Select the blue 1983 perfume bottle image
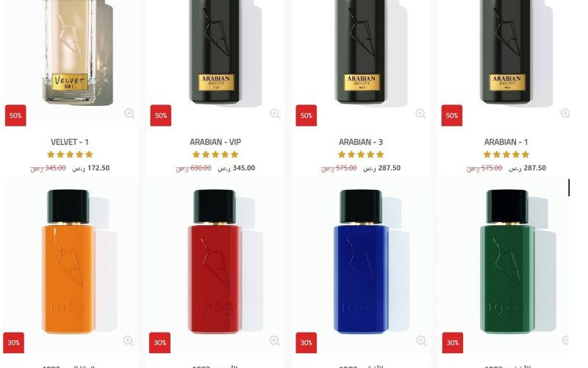The height and width of the screenshot is (368, 588). click(x=361, y=262)
